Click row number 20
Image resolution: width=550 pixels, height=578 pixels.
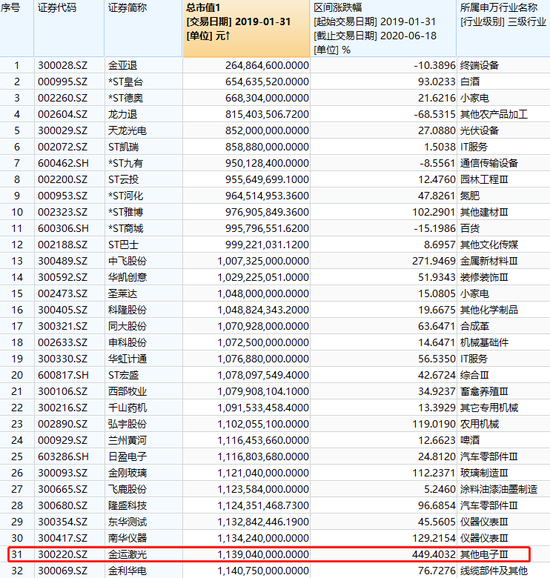pos(17,375)
